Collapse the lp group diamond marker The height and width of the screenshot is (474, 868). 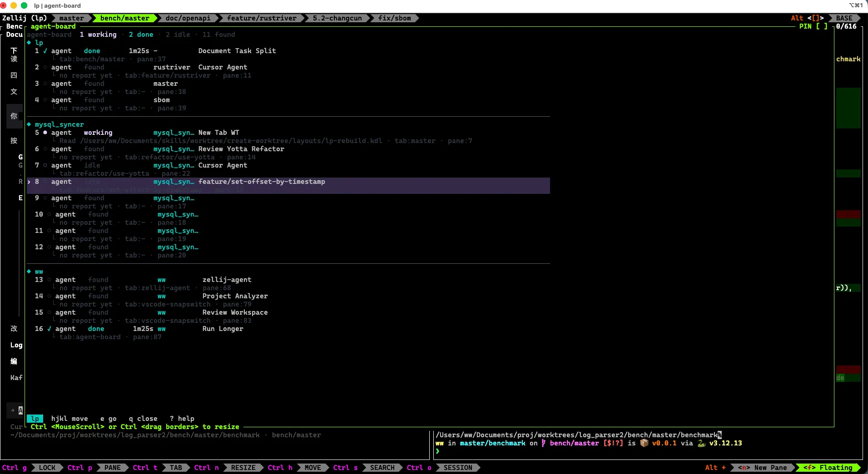click(29, 43)
